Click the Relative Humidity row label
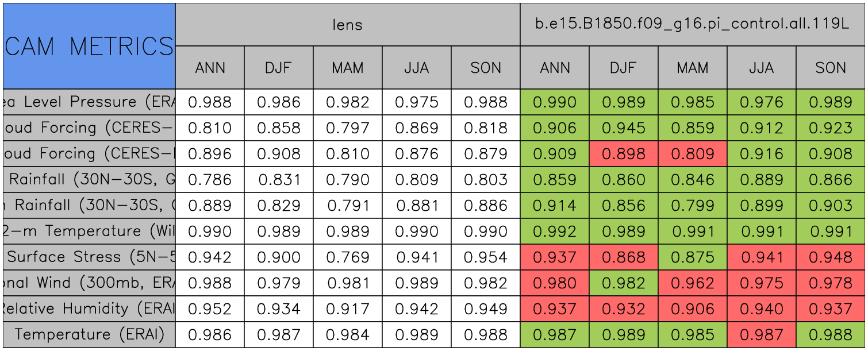This screenshot has width=868, height=351. (x=89, y=308)
